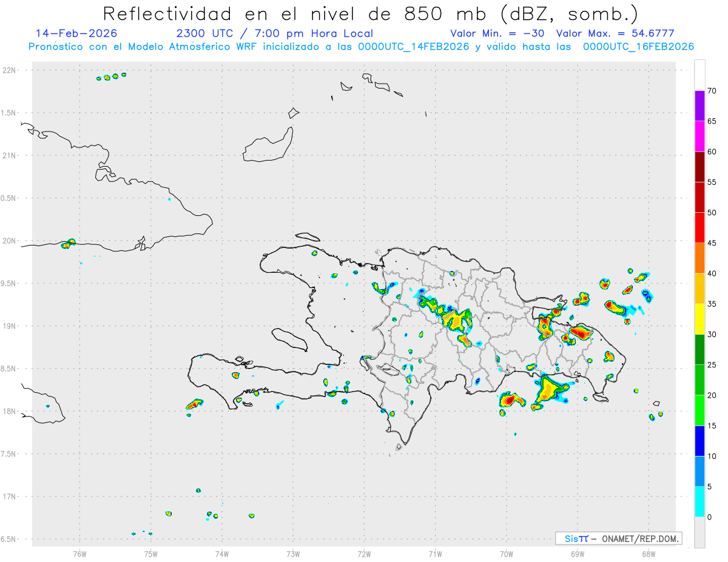Pick the yellow swatch between 30 and 35 dBZ
728x562 pixels.
click(699, 319)
